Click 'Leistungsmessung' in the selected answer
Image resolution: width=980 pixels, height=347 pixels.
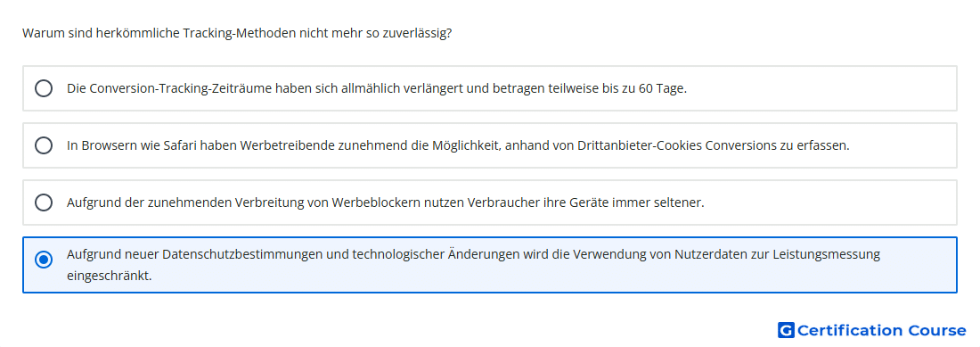point(826,254)
